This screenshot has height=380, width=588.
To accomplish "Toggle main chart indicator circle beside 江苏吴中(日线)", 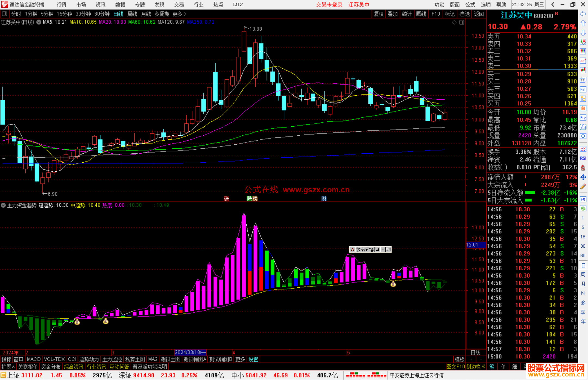I will [39, 22].
